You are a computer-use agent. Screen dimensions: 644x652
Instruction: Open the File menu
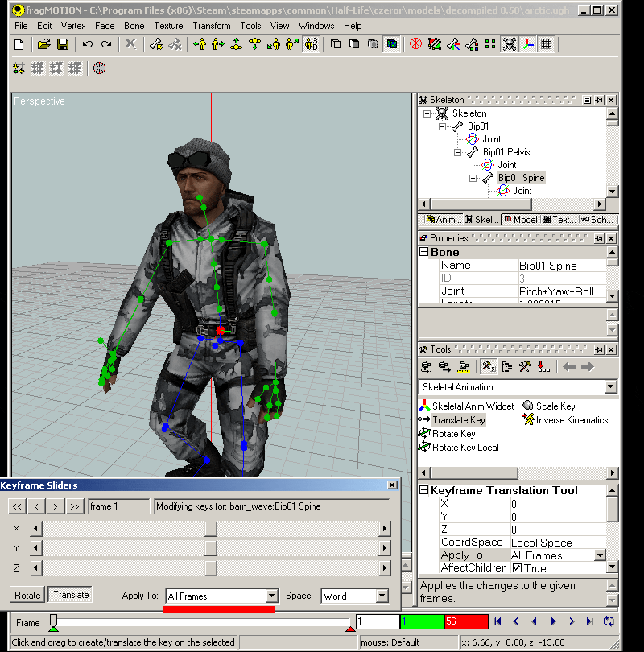(21, 26)
